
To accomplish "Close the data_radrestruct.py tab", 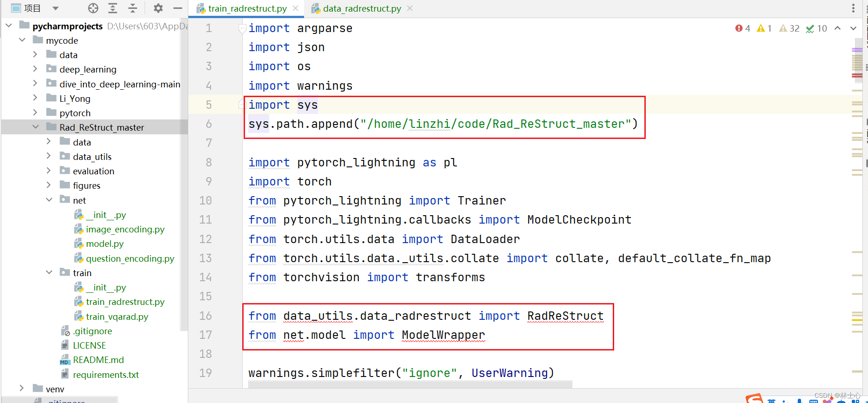I will pos(410,8).
